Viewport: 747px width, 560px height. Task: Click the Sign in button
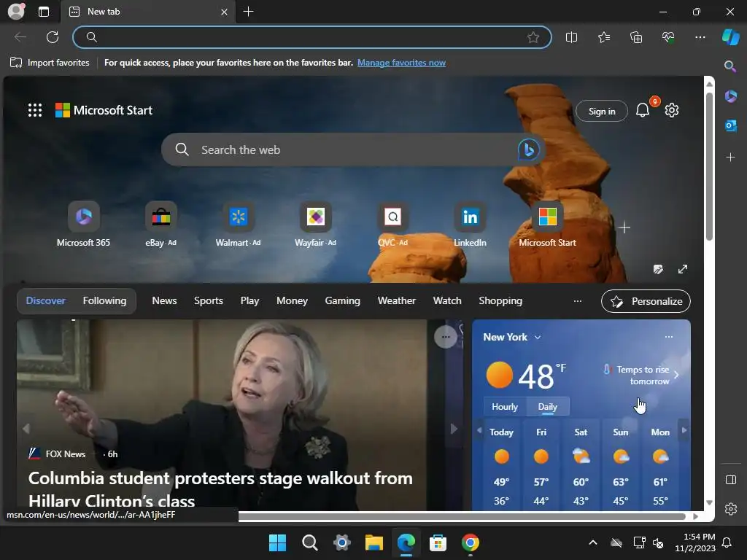click(x=602, y=111)
